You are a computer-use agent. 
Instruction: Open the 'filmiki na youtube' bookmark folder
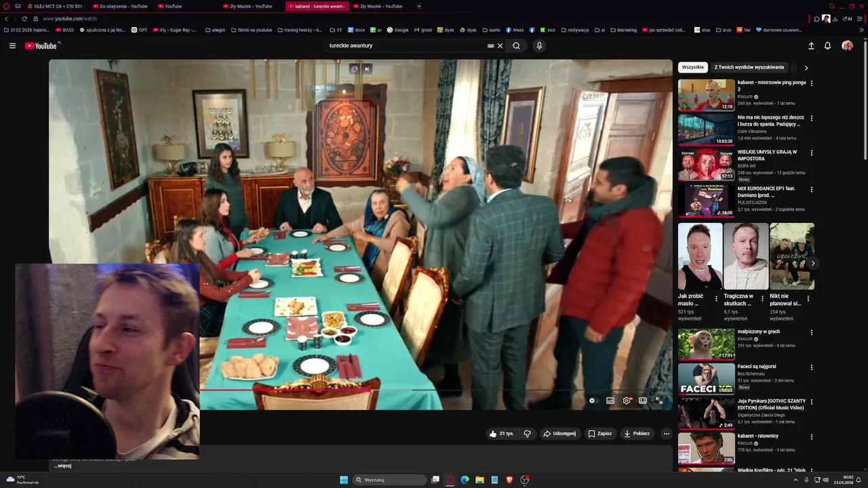coord(252,30)
